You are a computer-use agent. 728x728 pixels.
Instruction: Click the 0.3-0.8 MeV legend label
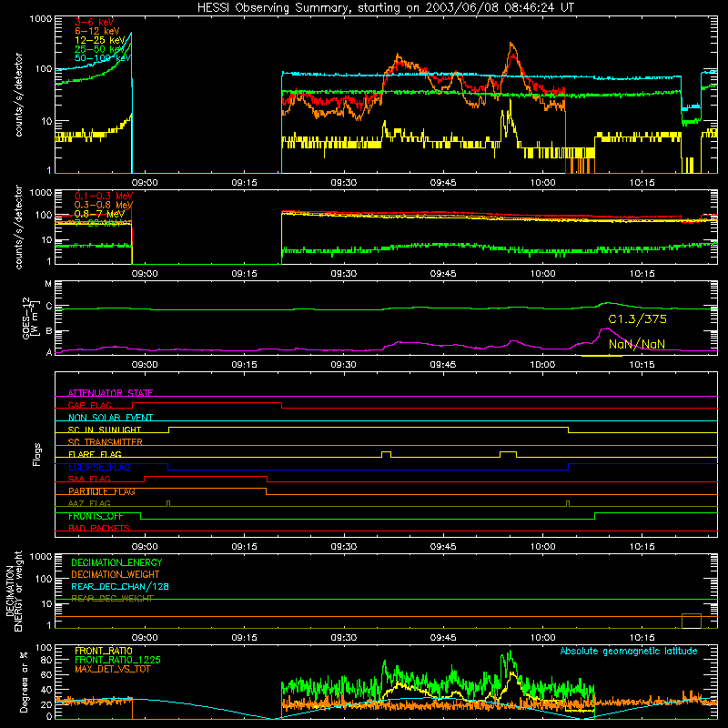[x=104, y=205]
